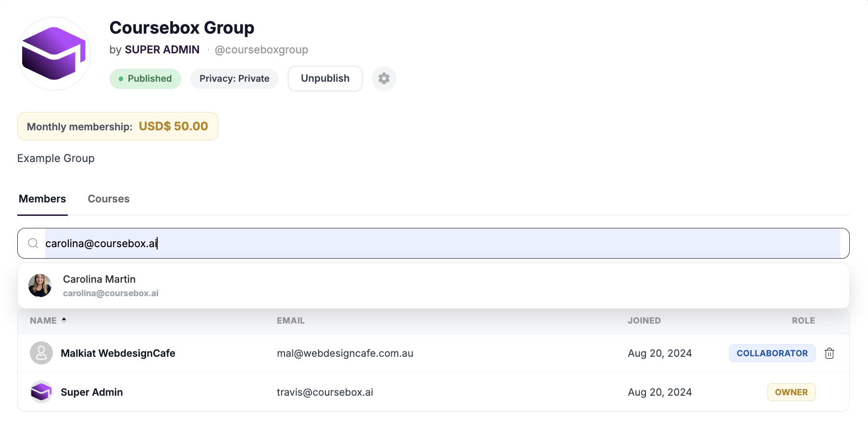
Task: Click the Monthly membership price box
Action: [x=118, y=126]
